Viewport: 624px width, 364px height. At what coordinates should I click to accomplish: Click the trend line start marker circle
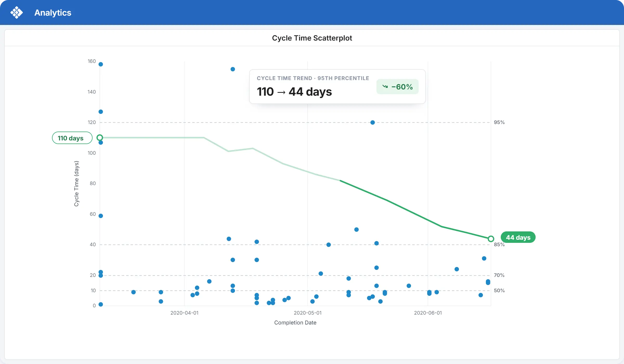click(x=100, y=138)
